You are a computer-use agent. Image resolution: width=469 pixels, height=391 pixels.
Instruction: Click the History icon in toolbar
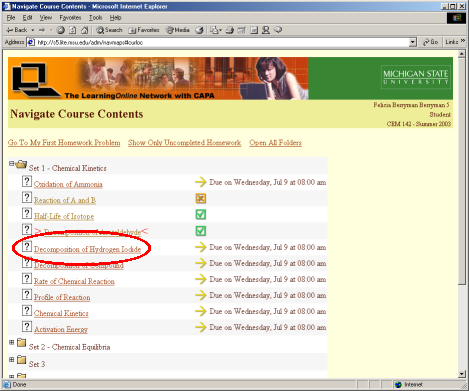click(x=199, y=30)
